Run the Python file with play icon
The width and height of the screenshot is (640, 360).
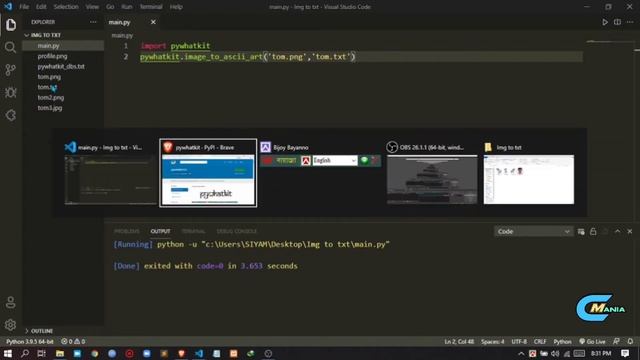click(605, 22)
